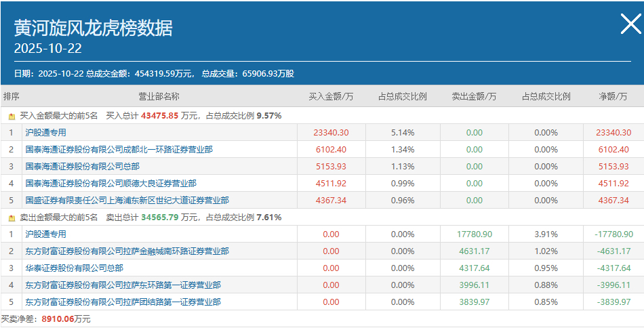Screen dimensions: 644x330
Task: Click the 9.57% buy ratio value
Action: [x=269, y=116]
